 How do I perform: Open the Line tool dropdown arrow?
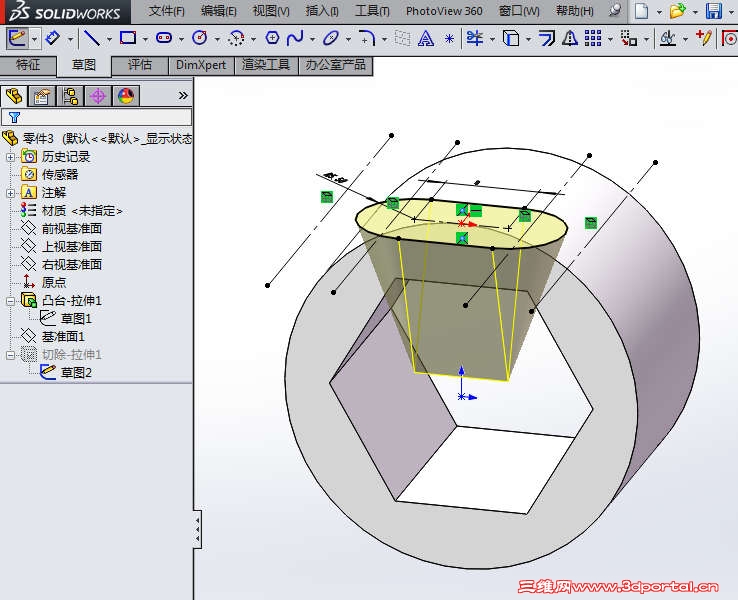coord(109,39)
